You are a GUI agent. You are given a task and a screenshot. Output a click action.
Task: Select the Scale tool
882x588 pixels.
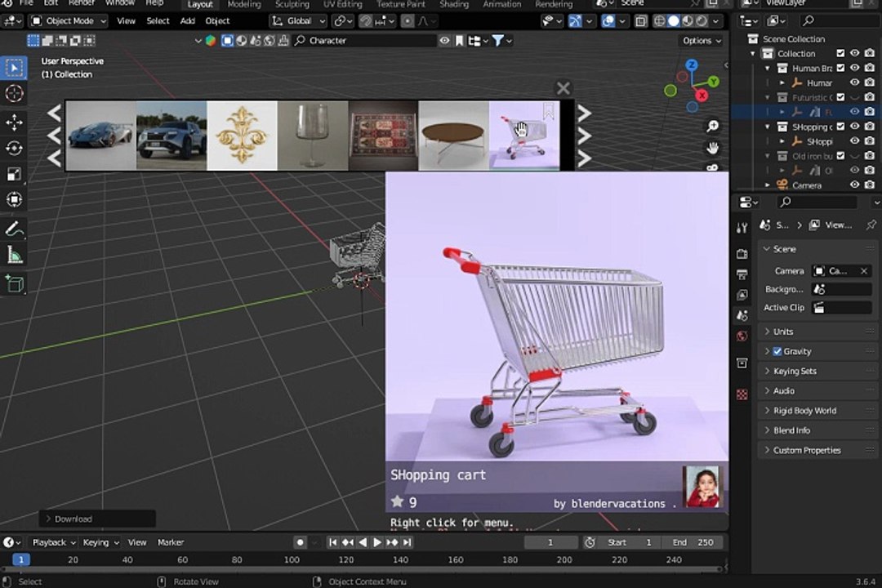[x=14, y=174]
